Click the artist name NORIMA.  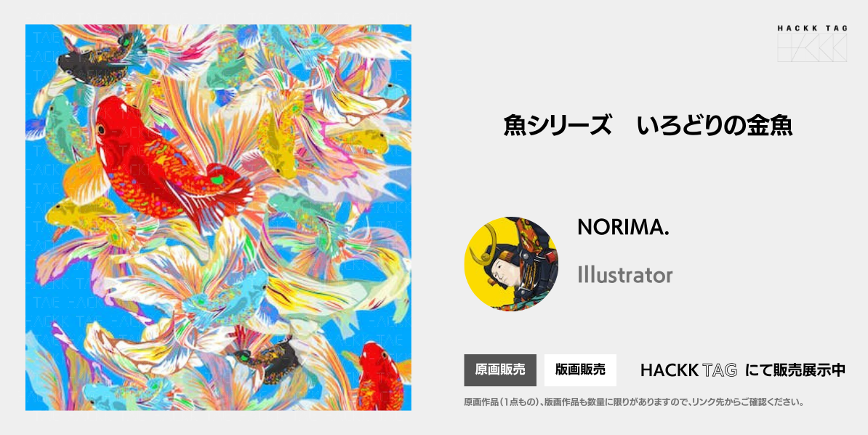pyautogui.click(x=623, y=227)
